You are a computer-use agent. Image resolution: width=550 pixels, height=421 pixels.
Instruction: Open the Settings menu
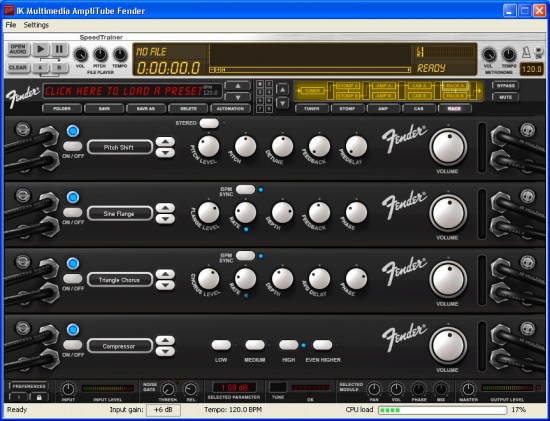[x=36, y=25]
